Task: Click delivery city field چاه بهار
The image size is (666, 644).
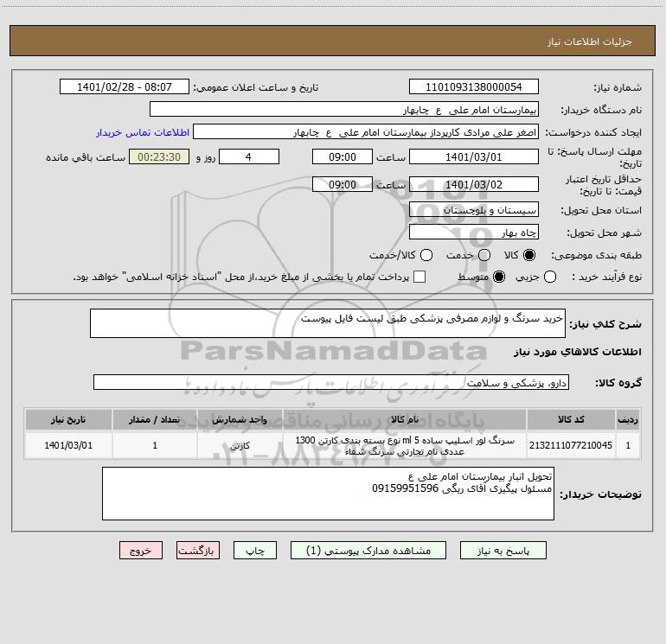Action: pos(474,233)
